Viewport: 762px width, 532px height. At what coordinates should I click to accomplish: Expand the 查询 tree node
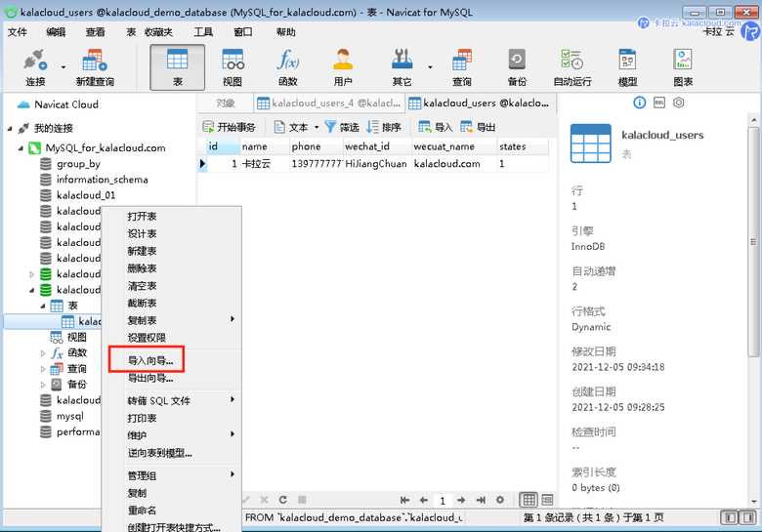click(43, 369)
